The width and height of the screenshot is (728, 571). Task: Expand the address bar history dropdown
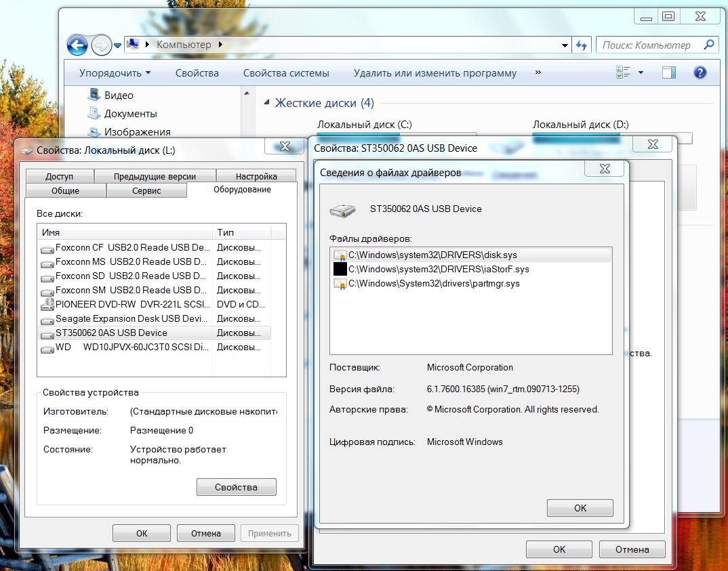[x=565, y=45]
